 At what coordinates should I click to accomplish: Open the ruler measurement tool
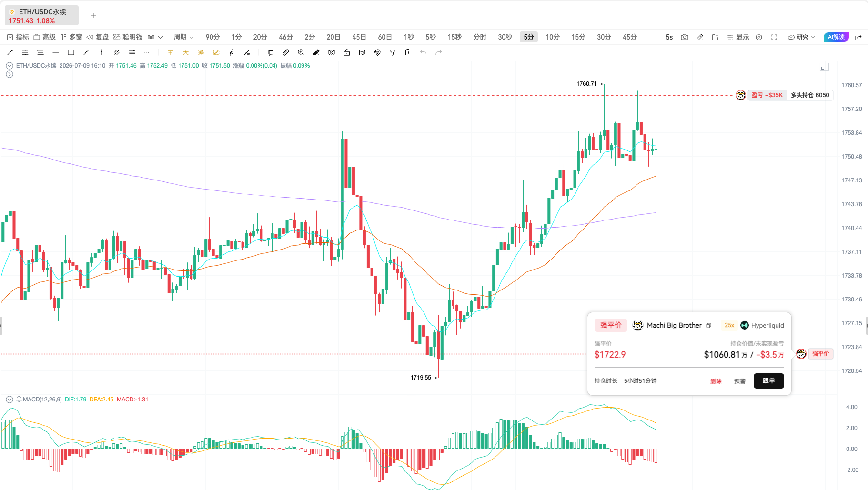pos(286,52)
